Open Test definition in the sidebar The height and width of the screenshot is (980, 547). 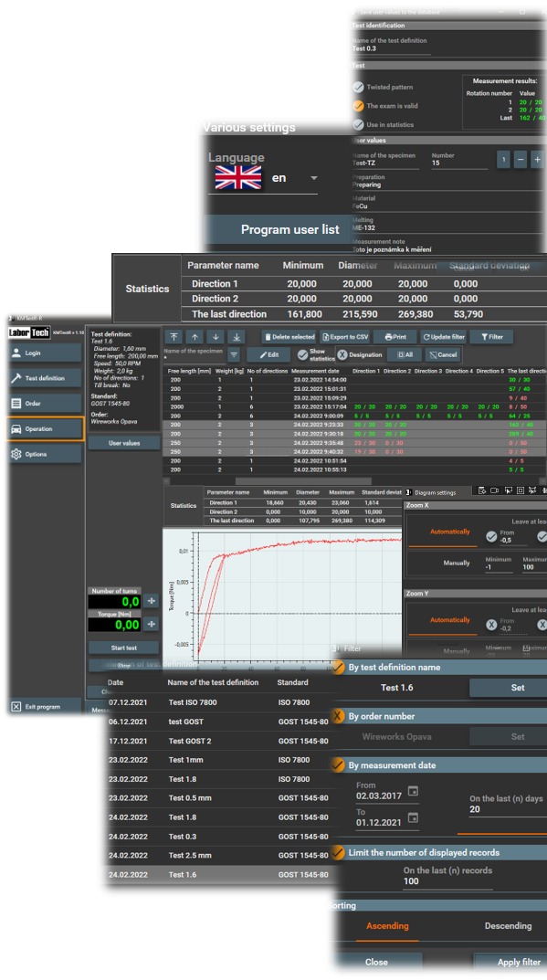[x=45, y=378]
